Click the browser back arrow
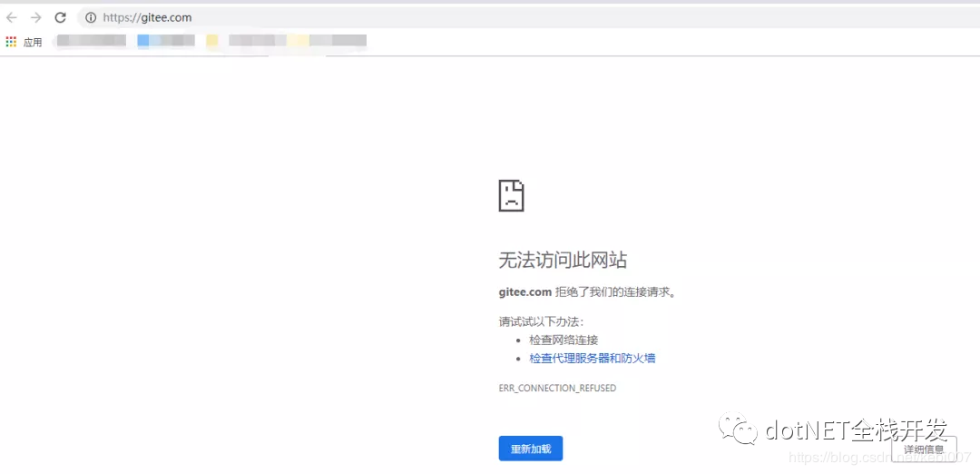 coord(11,17)
